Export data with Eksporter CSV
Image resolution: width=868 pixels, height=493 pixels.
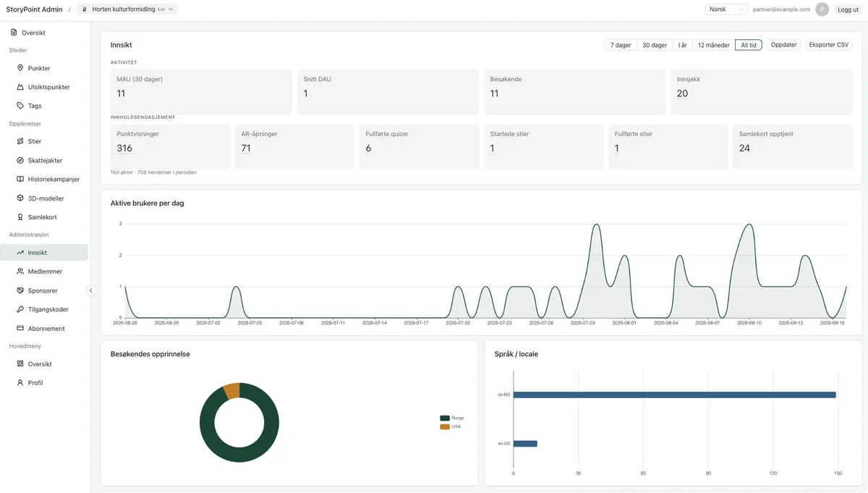tap(829, 45)
